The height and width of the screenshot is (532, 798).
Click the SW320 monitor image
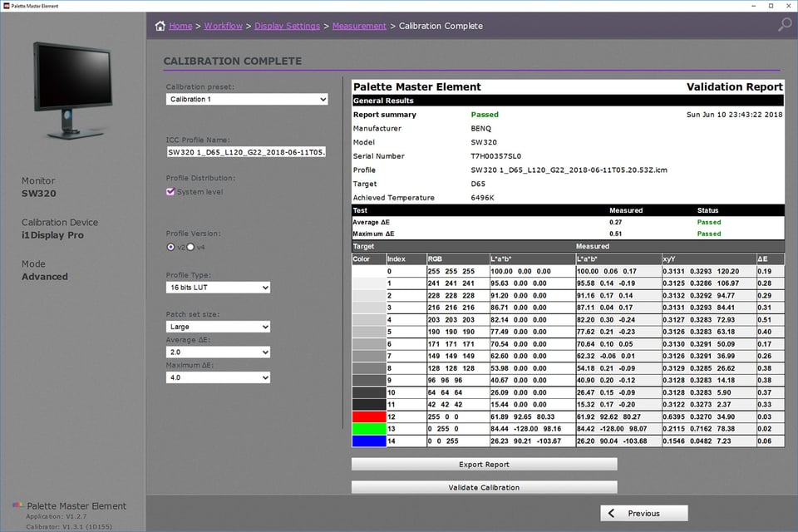pos(73,90)
